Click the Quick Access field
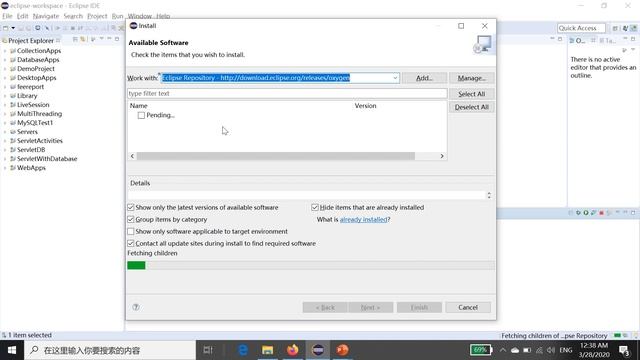Image resolution: width=640 pixels, height=360 pixels. click(581, 28)
